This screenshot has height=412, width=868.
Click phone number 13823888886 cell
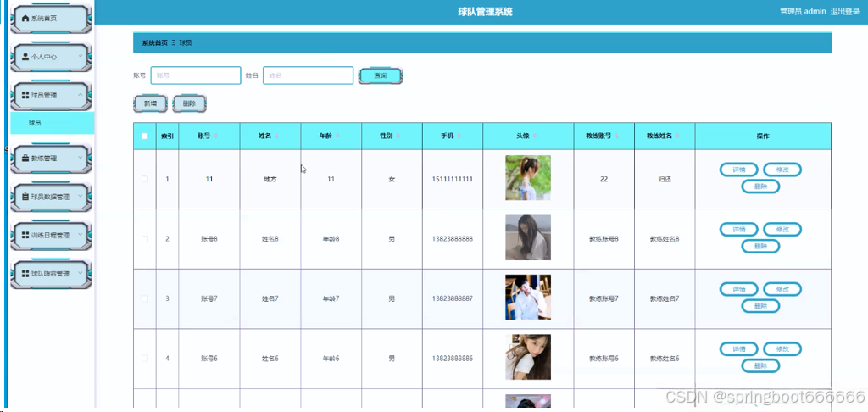click(453, 359)
